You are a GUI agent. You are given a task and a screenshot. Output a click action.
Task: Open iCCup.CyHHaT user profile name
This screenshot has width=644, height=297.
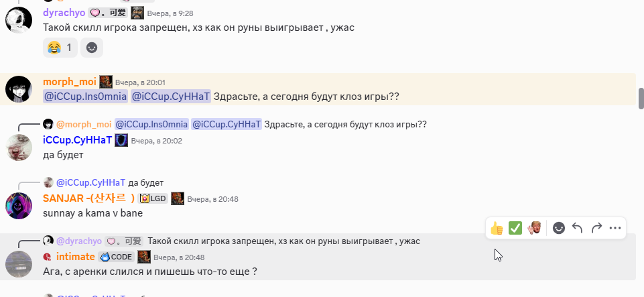[78, 141]
